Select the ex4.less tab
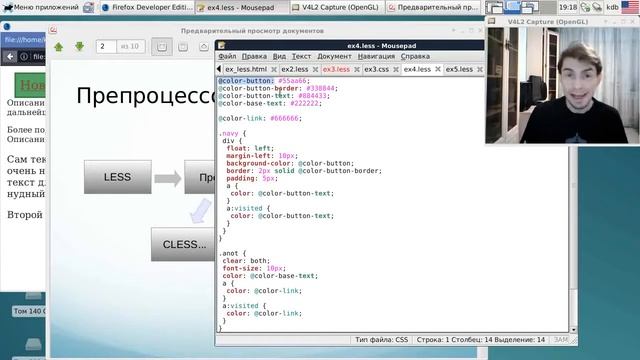Image resolution: width=640 pixels, height=360 pixels. (417, 69)
